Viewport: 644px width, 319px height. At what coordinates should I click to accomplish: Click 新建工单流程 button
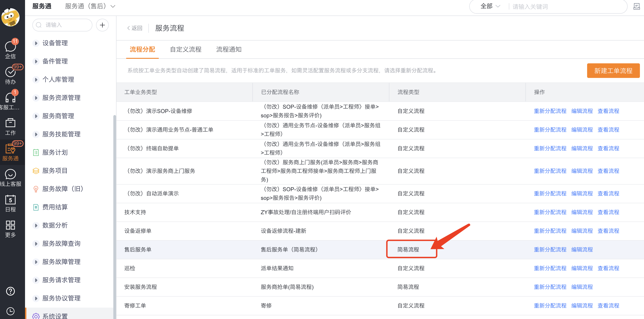point(613,71)
